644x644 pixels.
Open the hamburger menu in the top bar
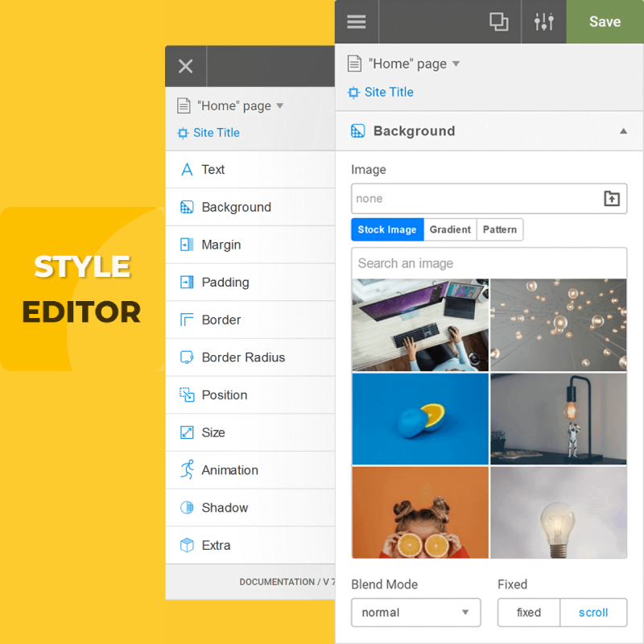pos(357,22)
